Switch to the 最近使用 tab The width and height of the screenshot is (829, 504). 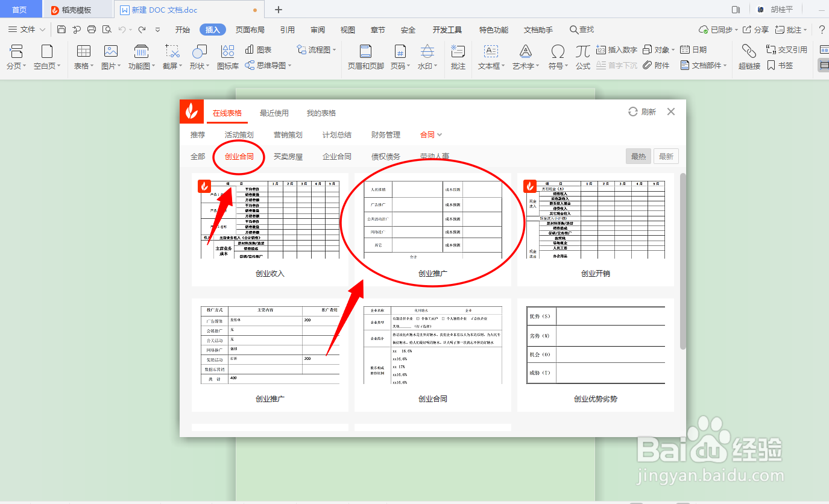274,113
